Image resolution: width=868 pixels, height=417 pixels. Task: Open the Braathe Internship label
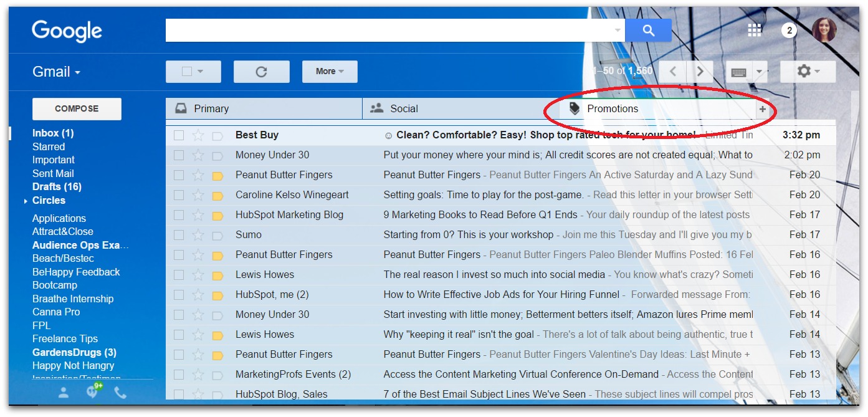click(x=73, y=299)
